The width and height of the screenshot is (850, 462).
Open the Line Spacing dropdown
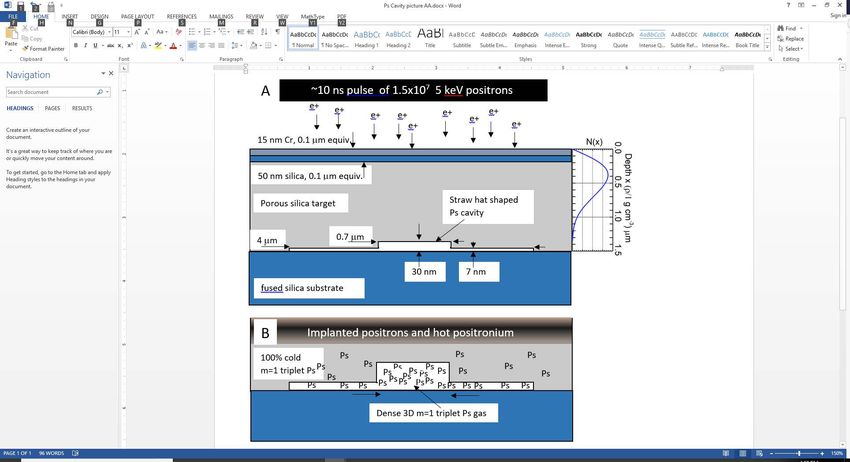pos(237,46)
